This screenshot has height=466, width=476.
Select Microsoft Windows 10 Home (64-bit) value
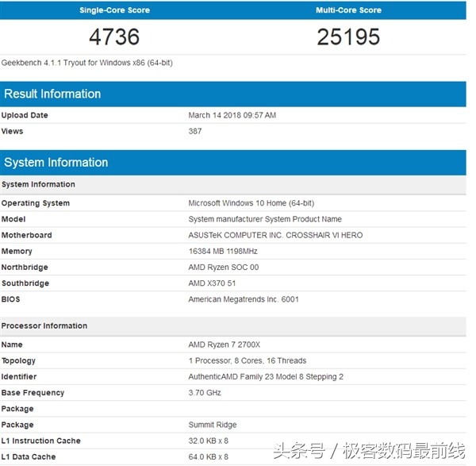tap(251, 203)
